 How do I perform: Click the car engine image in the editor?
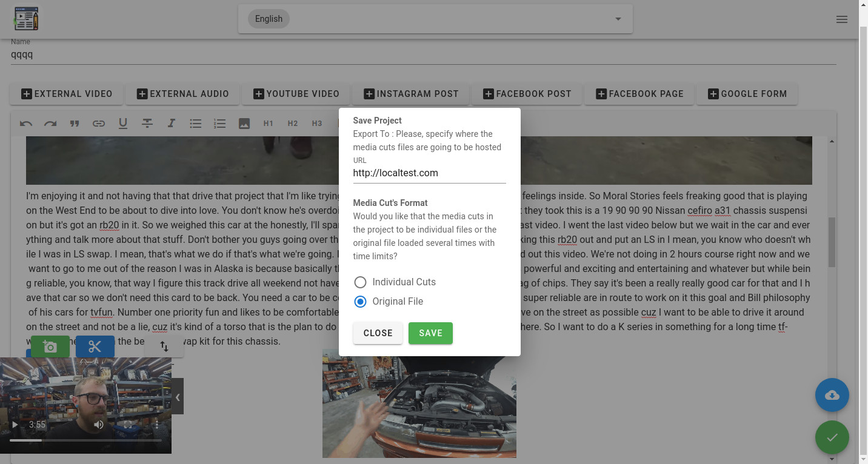419,403
